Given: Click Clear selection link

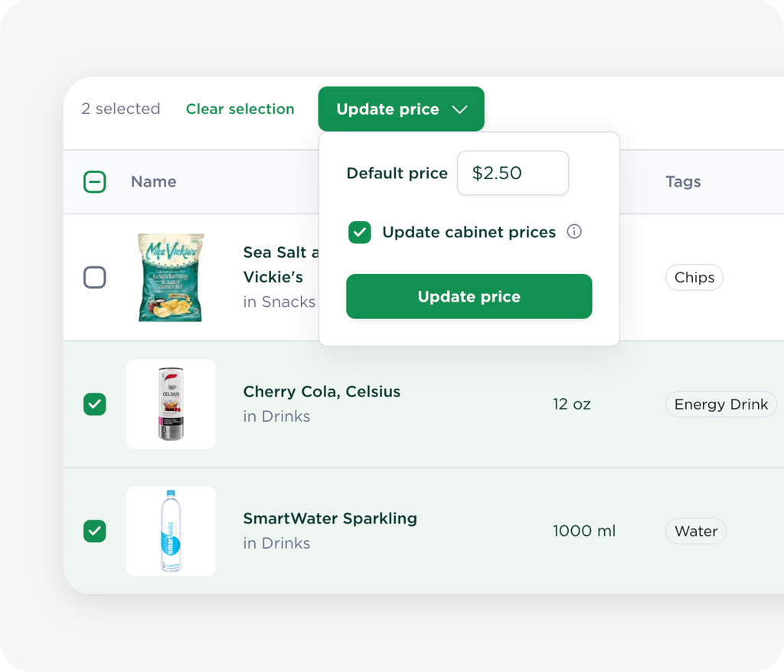Looking at the screenshot, I should [240, 109].
